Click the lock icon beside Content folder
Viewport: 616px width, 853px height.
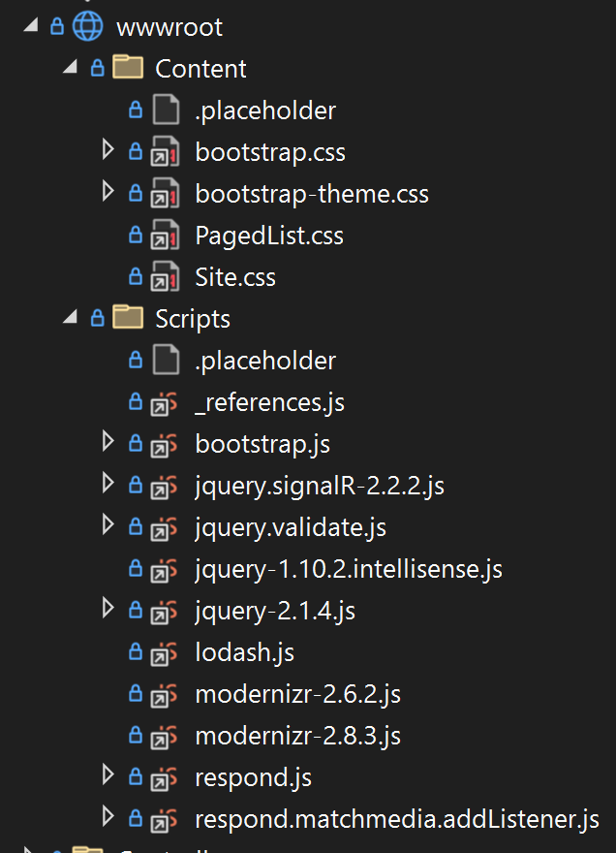[x=97, y=68]
